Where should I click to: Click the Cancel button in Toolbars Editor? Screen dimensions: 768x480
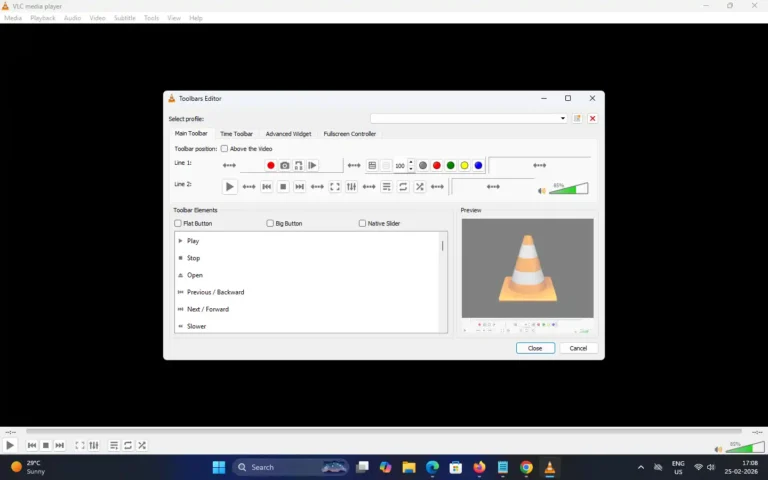(578, 348)
